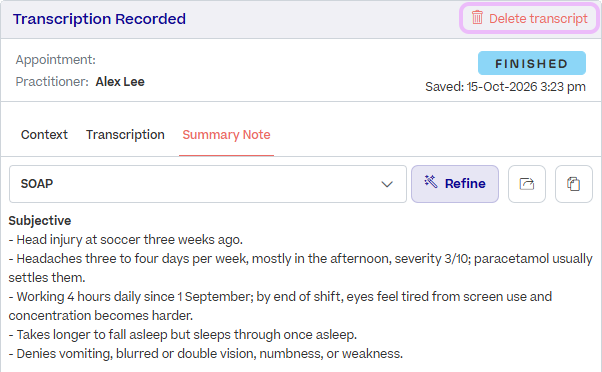Click the magic wand icon on Refine

[x=431, y=182]
